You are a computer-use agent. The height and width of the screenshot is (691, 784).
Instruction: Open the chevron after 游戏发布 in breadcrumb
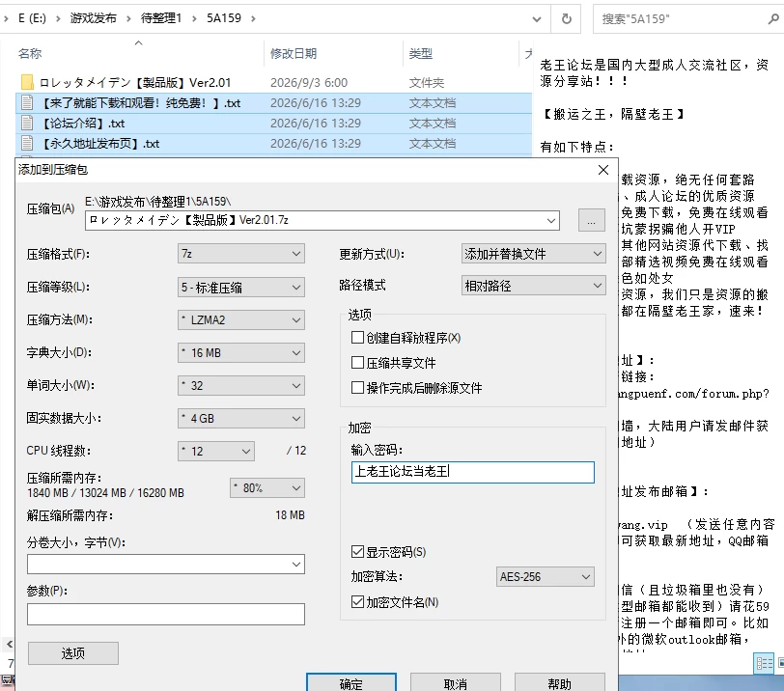point(128,19)
